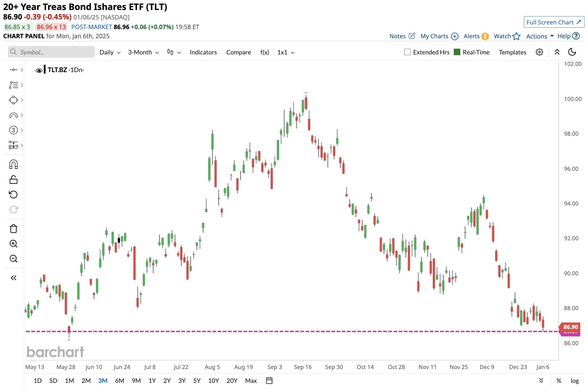Select the 1M time range
588x392 pixels.
pos(69,381)
